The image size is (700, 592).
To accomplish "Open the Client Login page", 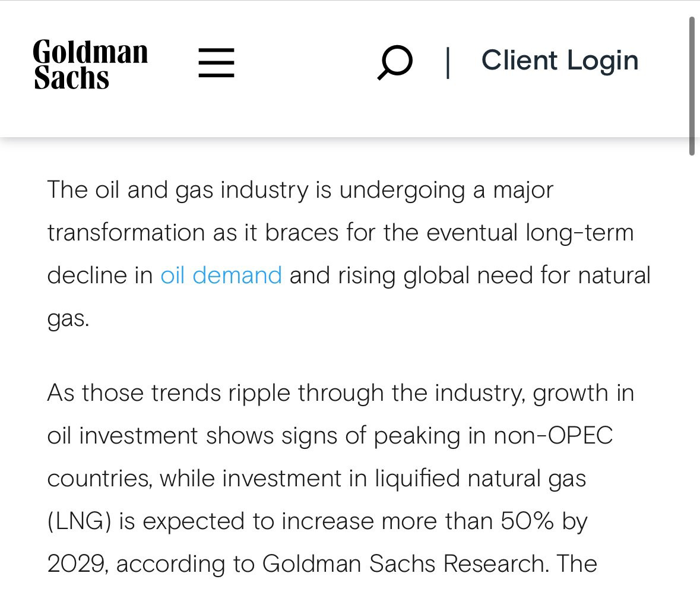I will 560,61.
